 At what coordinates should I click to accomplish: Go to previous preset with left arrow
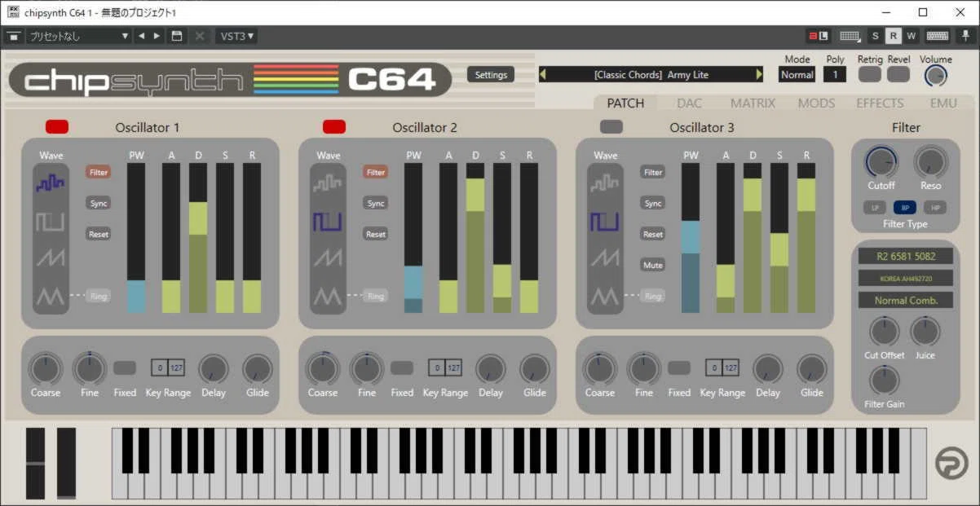point(543,74)
